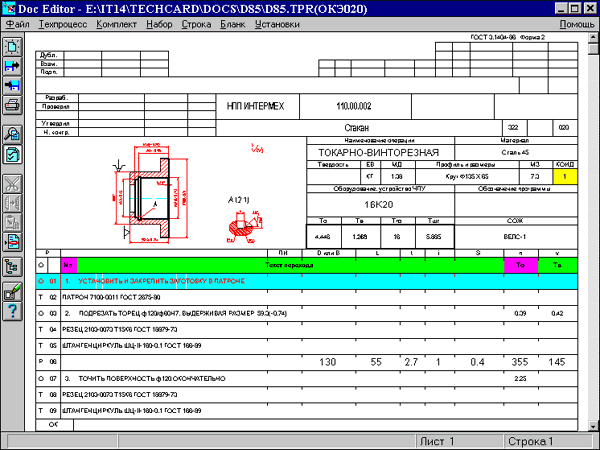Click the help question mark icon
600x450 pixels.
tap(13, 312)
